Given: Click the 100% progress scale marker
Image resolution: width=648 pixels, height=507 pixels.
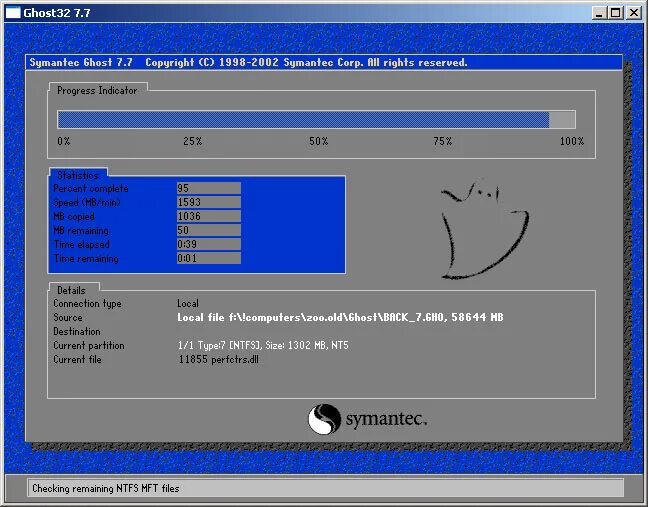Looking at the screenshot, I should coord(572,141).
